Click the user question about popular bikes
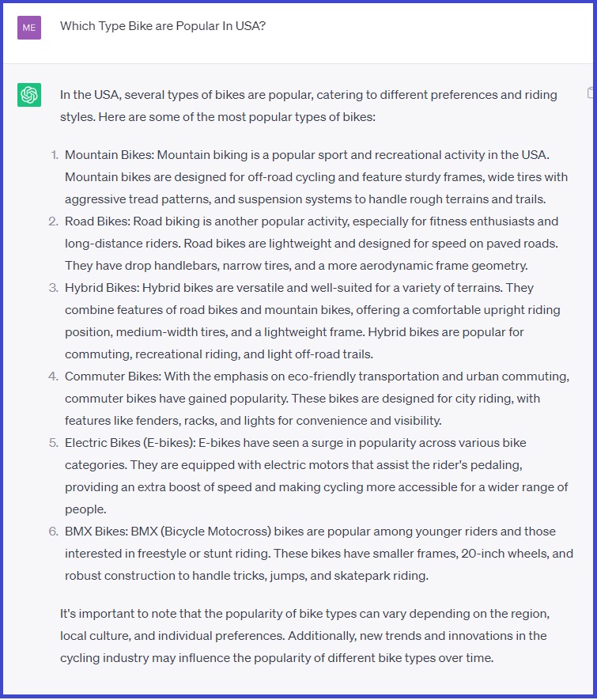Image resolution: width=597 pixels, height=700 pixels. pyautogui.click(x=162, y=26)
